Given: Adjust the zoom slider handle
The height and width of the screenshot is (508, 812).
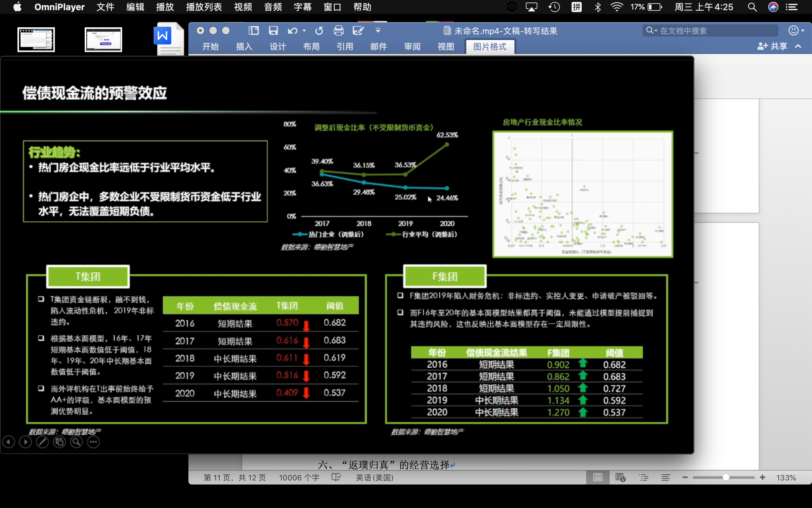Looking at the screenshot, I should pos(726,478).
